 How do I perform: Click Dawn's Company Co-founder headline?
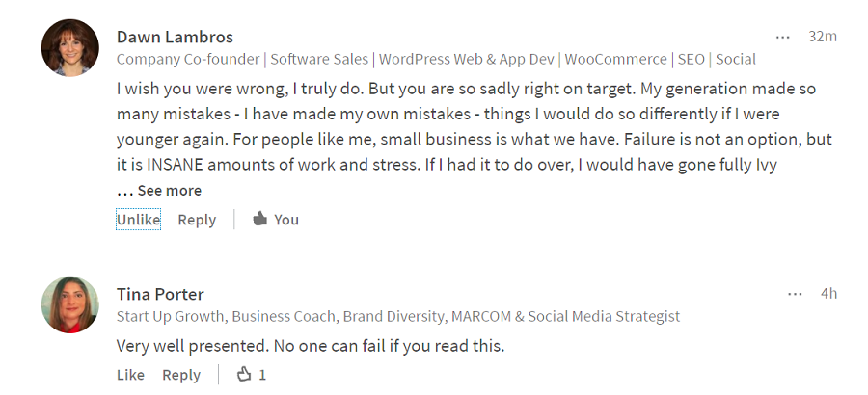coord(436,59)
